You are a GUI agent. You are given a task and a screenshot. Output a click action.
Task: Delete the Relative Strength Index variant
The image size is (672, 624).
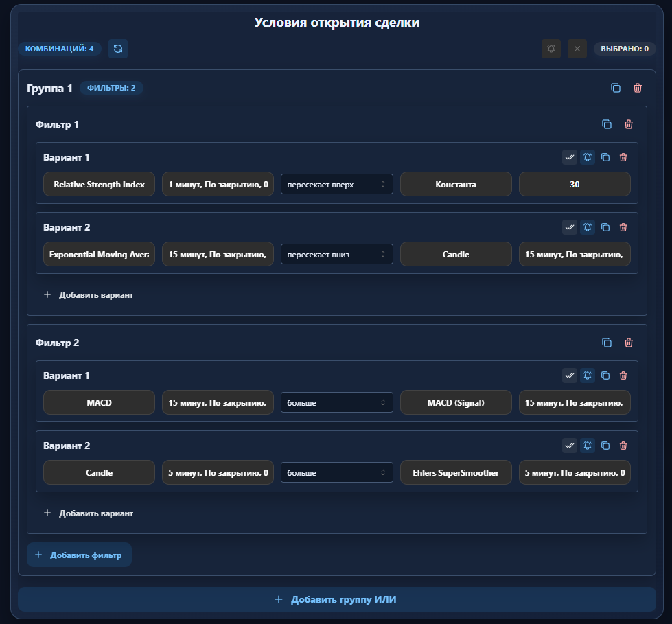tap(623, 157)
